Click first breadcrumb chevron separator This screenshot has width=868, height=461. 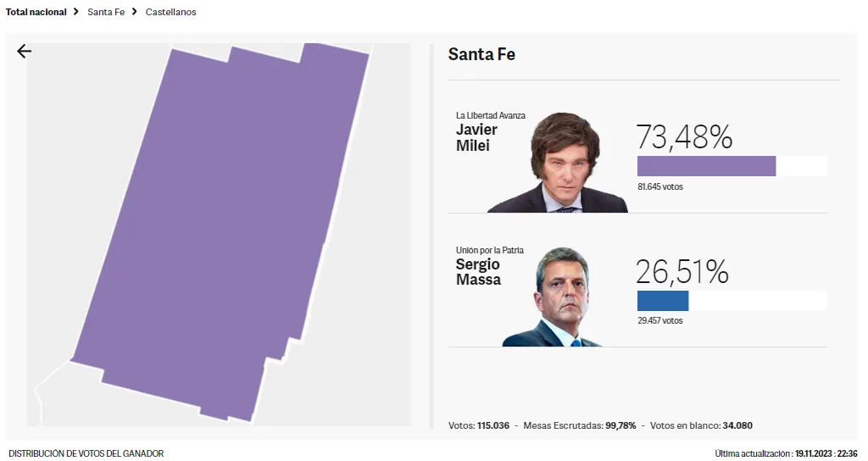point(76,12)
